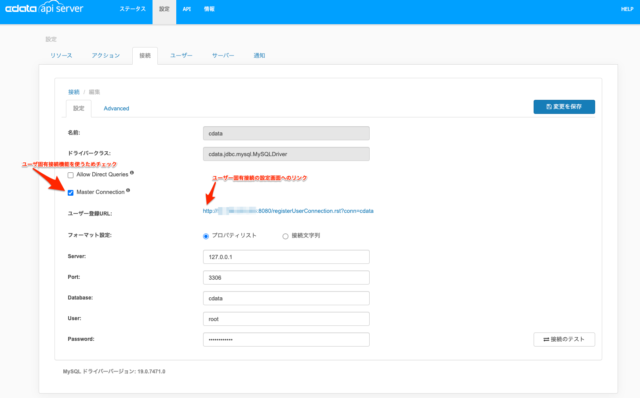The image size is (640, 398).
Task: Select the 接続 tab
Action: [145, 56]
